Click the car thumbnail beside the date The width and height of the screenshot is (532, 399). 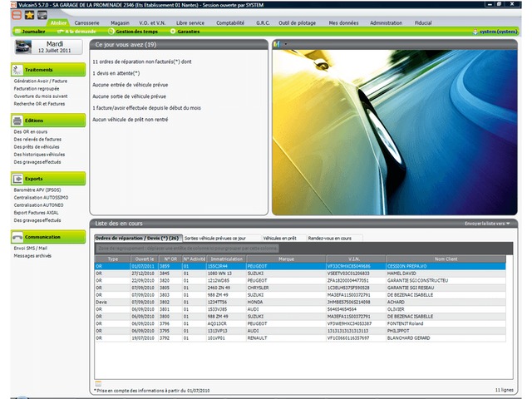23,47
